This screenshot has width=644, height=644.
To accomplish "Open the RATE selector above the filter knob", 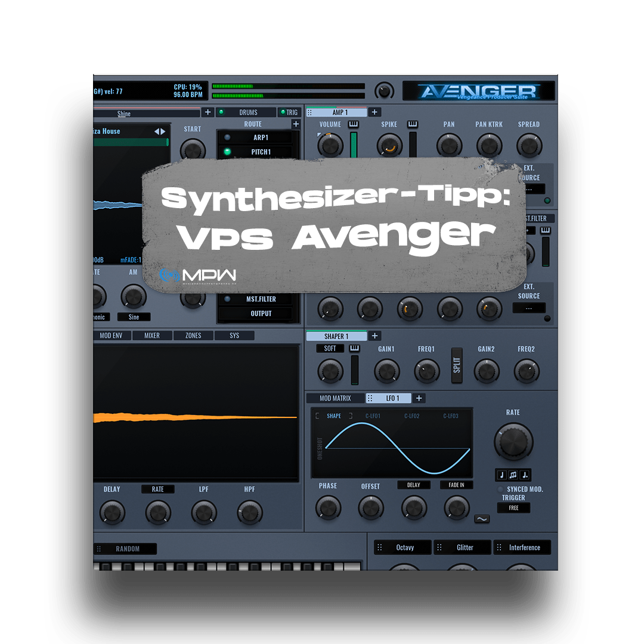I will [157, 489].
